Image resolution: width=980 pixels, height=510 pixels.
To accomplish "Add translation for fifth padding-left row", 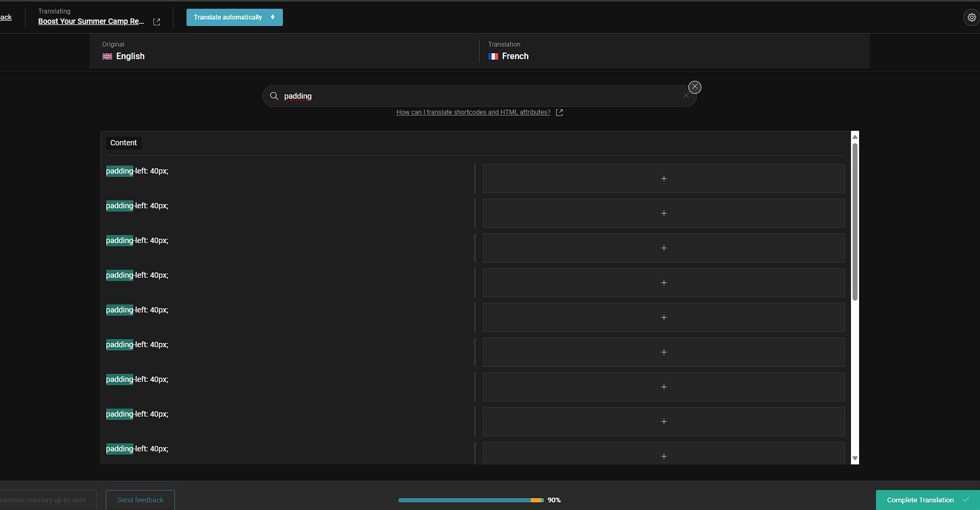I will point(663,317).
